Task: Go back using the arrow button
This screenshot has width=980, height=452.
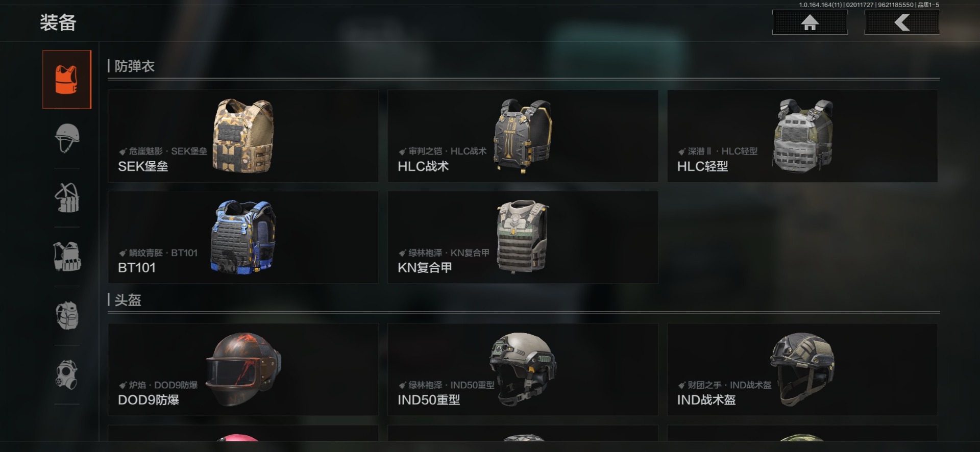Action: point(902,22)
